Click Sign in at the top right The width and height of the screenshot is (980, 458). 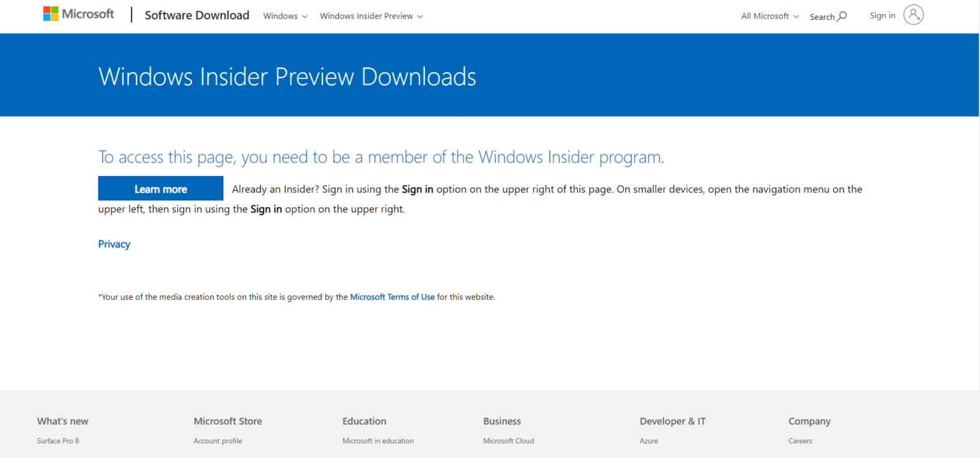[x=882, y=15]
